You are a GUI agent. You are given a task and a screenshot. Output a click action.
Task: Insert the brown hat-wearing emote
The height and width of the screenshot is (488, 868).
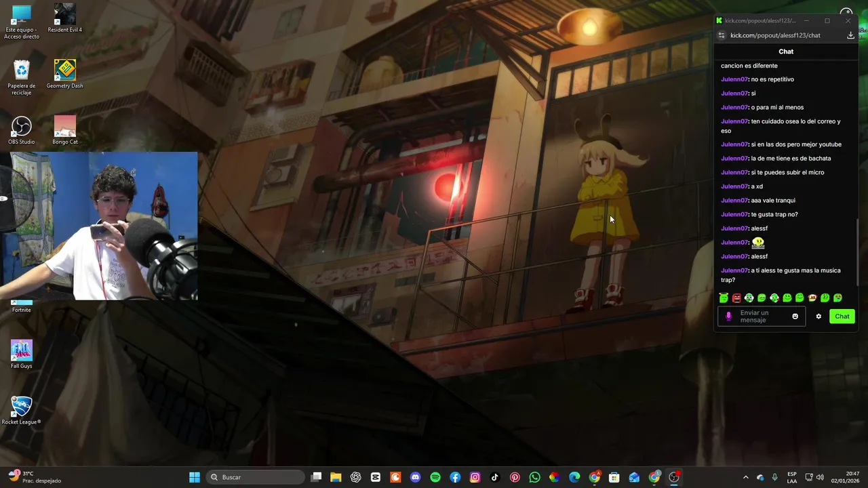click(812, 298)
